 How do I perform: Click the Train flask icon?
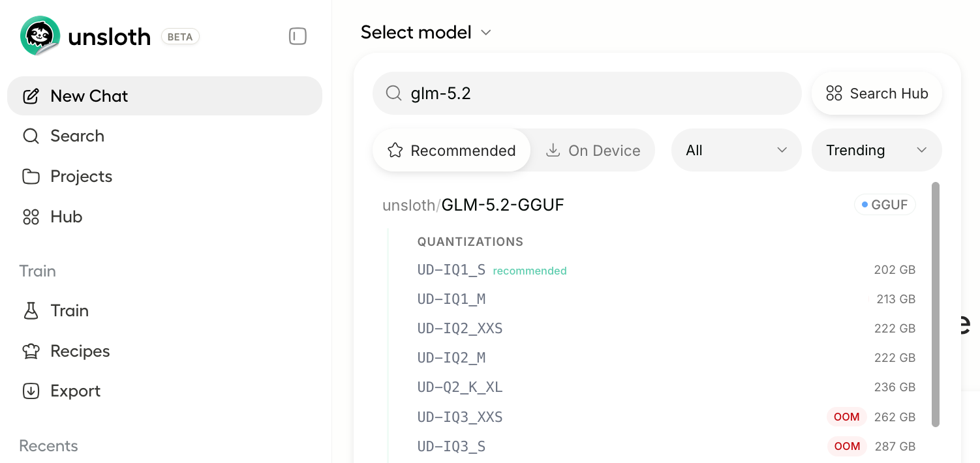tap(31, 310)
